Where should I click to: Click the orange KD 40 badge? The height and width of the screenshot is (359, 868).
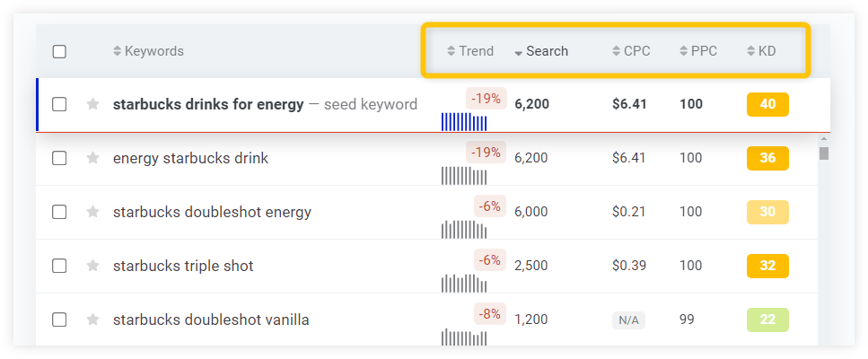[767, 104]
